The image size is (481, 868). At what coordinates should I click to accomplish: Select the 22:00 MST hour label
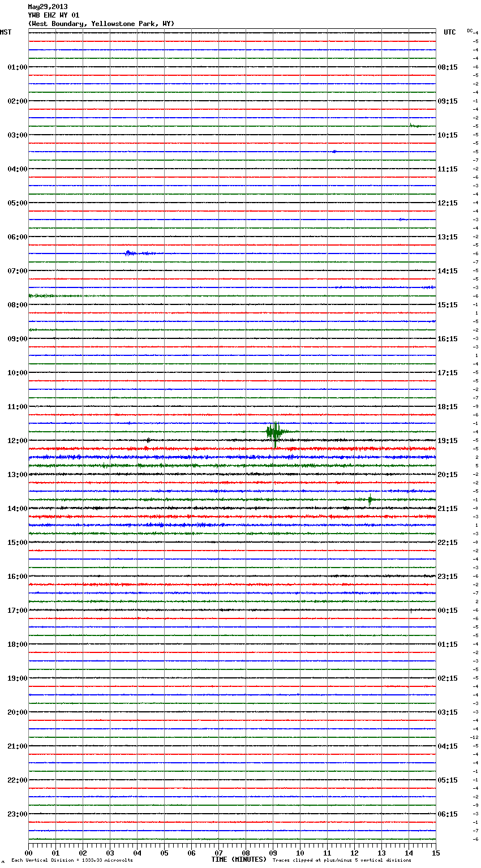click(18, 780)
